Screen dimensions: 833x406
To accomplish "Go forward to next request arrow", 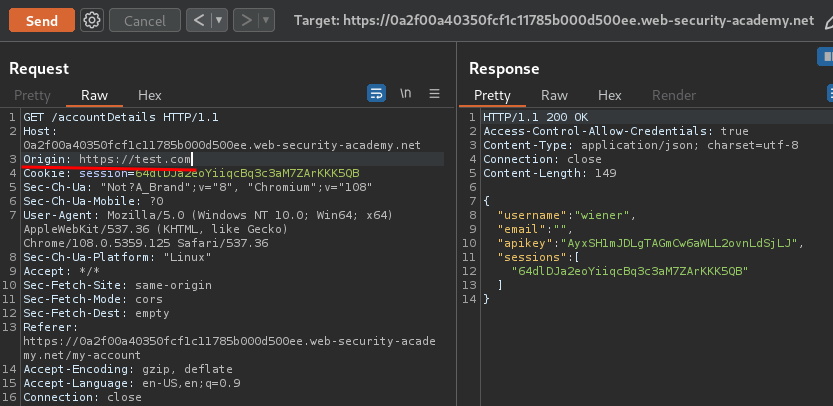I will [246, 21].
